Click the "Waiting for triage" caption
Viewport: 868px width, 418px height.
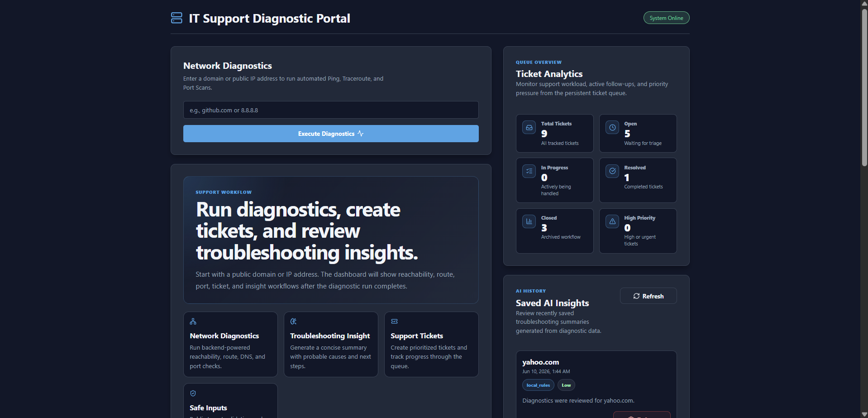[x=643, y=144]
